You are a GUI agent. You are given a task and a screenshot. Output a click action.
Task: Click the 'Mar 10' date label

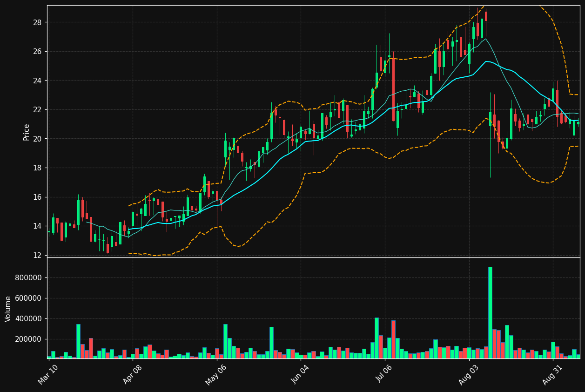[x=48, y=375]
